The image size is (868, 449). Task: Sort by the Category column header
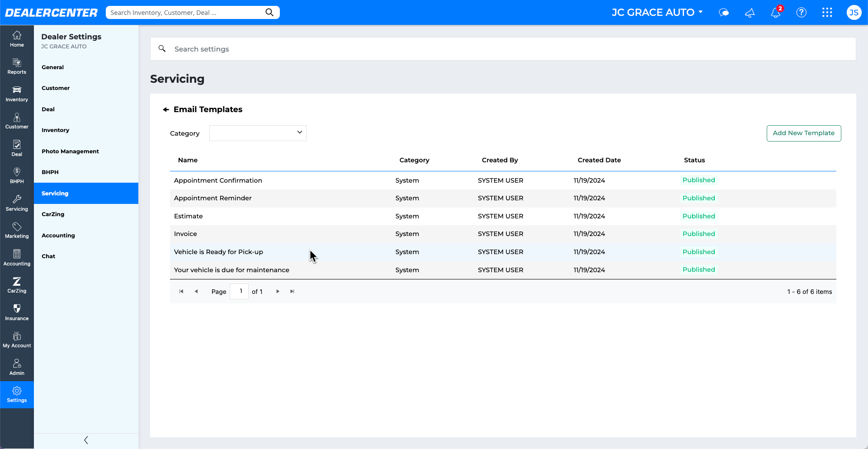click(414, 160)
